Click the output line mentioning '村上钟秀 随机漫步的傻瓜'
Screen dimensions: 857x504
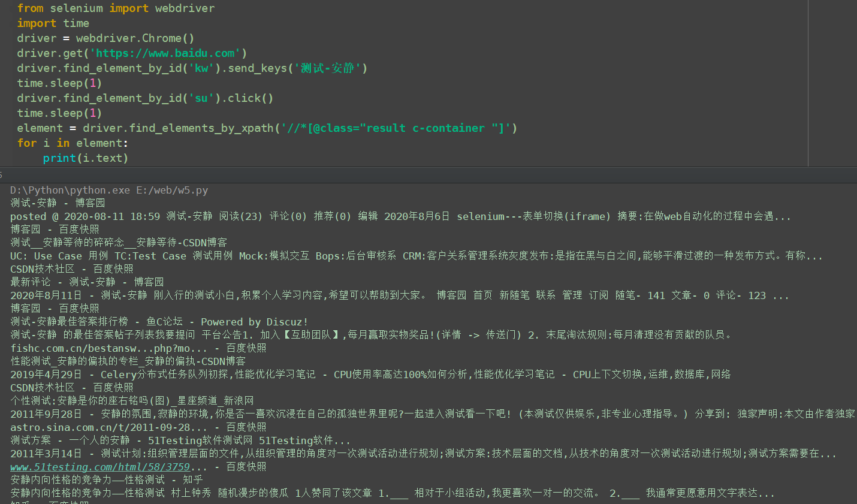pyautogui.click(x=393, y=493)
